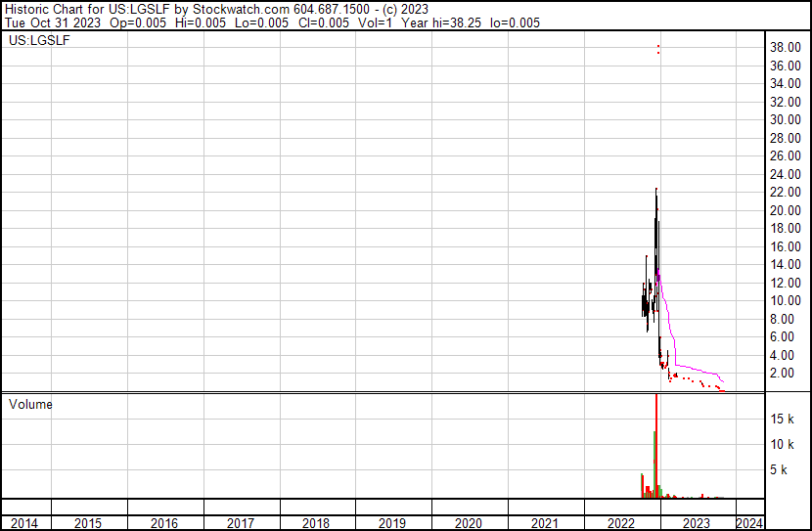
Task: Click the 2014 year label on timeline
Action: click(x=24, y=523)
